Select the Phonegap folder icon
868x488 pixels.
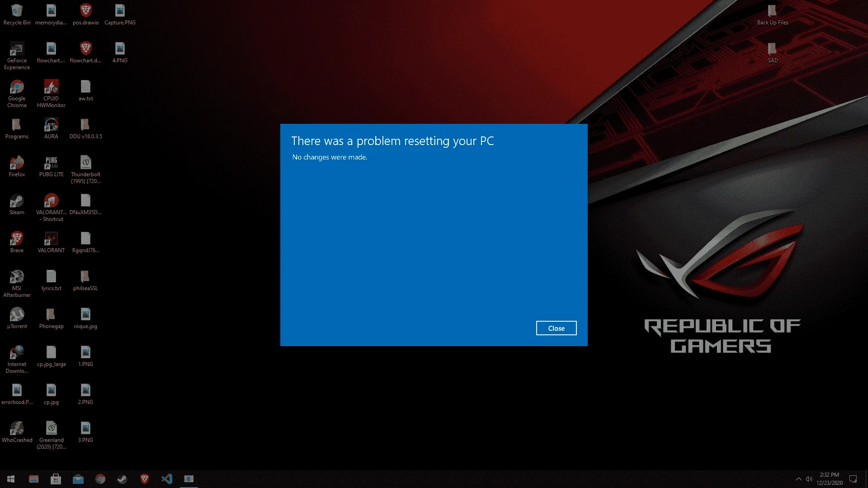tap(51, 319)
